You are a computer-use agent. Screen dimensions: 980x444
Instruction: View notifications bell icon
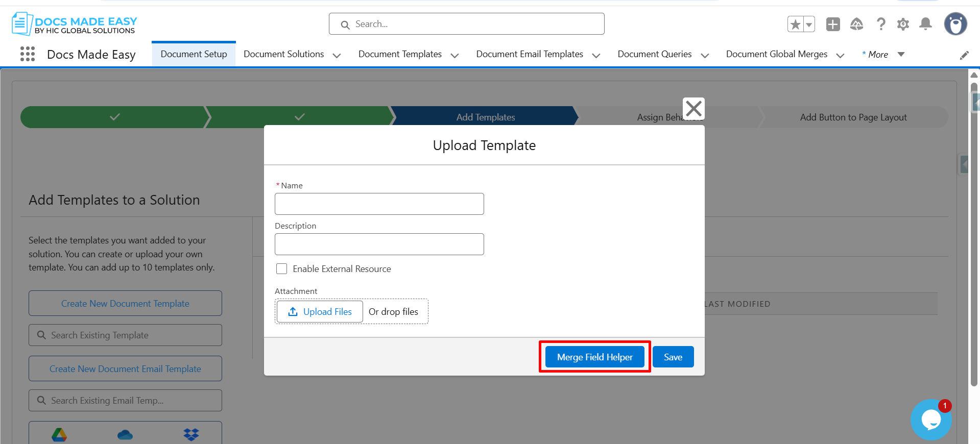click(x=925, y=24)
